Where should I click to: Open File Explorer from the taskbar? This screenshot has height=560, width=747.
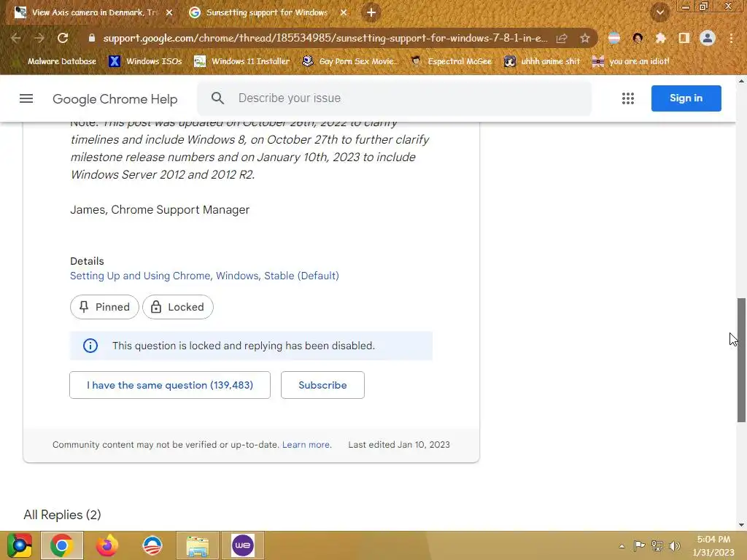[197, 545]
